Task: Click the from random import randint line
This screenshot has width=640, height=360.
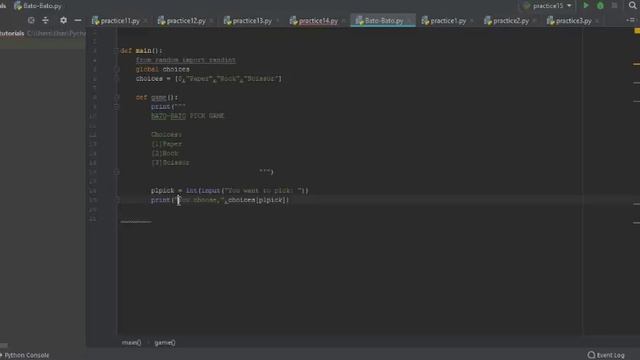Action: [x=186, y=60]
